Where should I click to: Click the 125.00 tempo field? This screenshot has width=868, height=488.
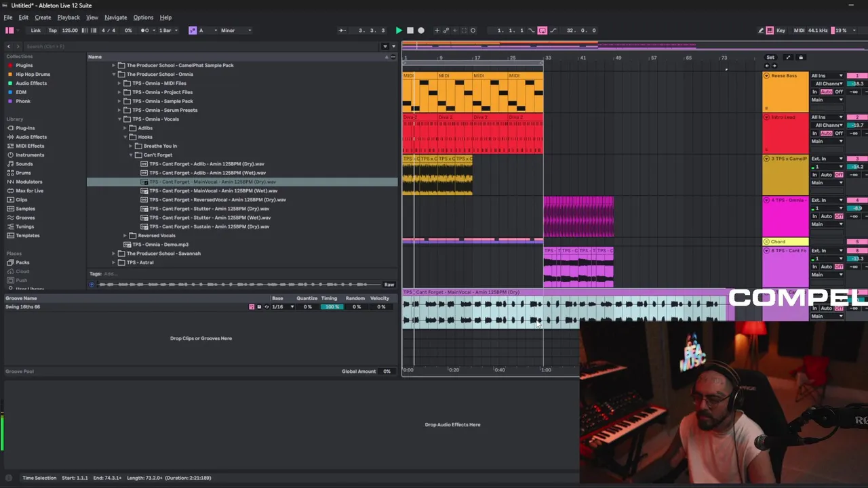click(x=70, y=30)
